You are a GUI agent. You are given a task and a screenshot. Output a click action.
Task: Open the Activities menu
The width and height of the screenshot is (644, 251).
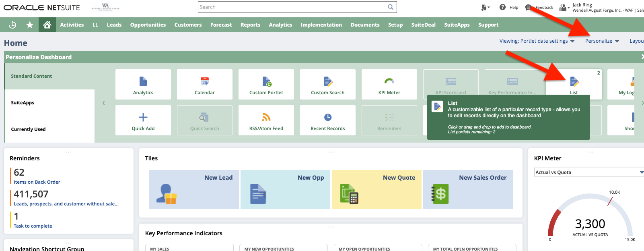click(x=72, y=25)
